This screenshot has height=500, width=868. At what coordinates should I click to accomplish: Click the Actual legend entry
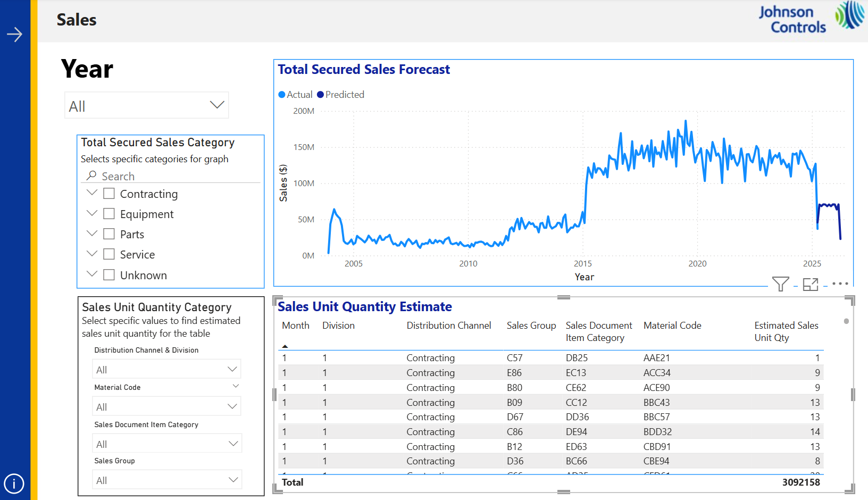tap(296, 95)
